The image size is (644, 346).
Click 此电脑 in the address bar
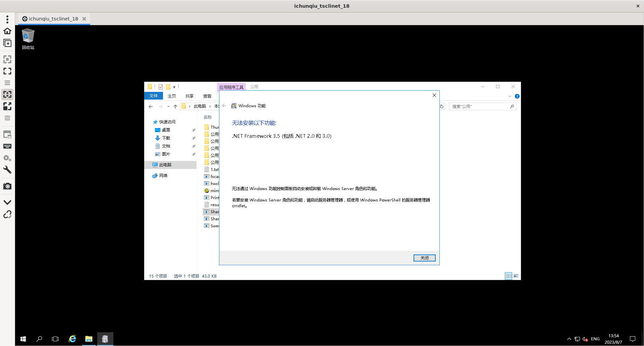(200, 106)
